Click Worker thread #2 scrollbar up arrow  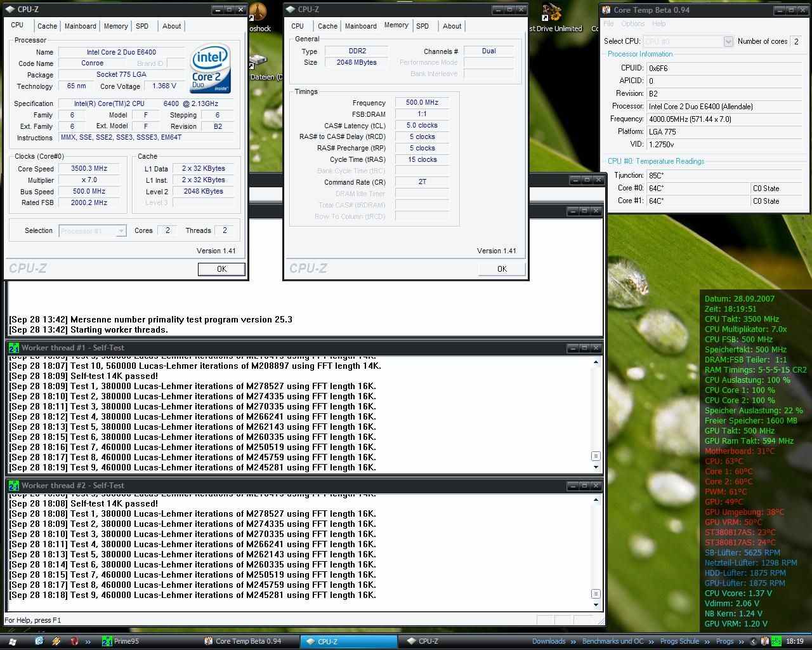pos(596,500)
